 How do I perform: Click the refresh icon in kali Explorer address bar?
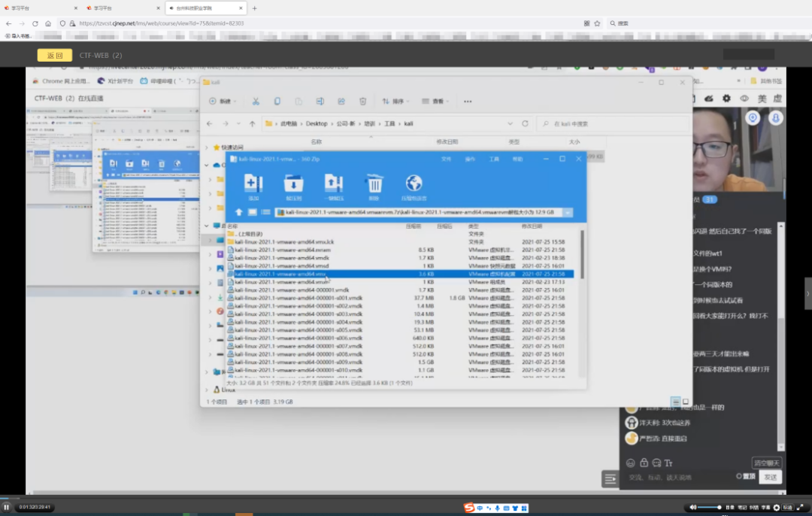click(x=525, y=124)
